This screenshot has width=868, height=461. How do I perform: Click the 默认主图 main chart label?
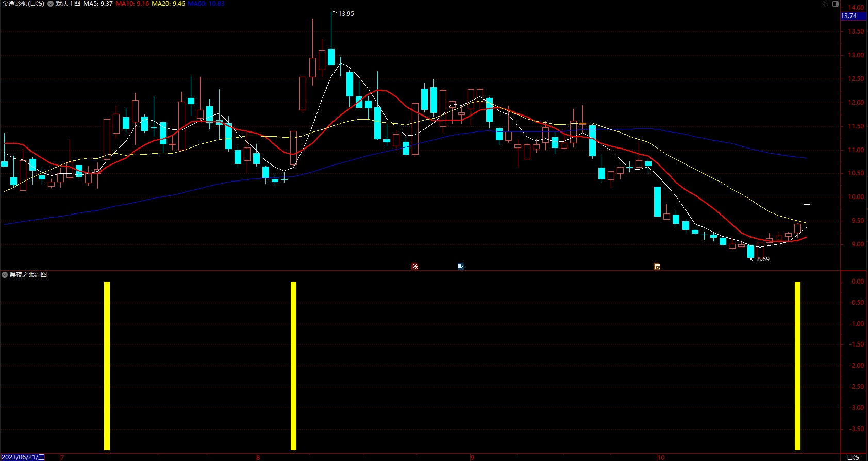pyautogui.click(x=68, y=4)
